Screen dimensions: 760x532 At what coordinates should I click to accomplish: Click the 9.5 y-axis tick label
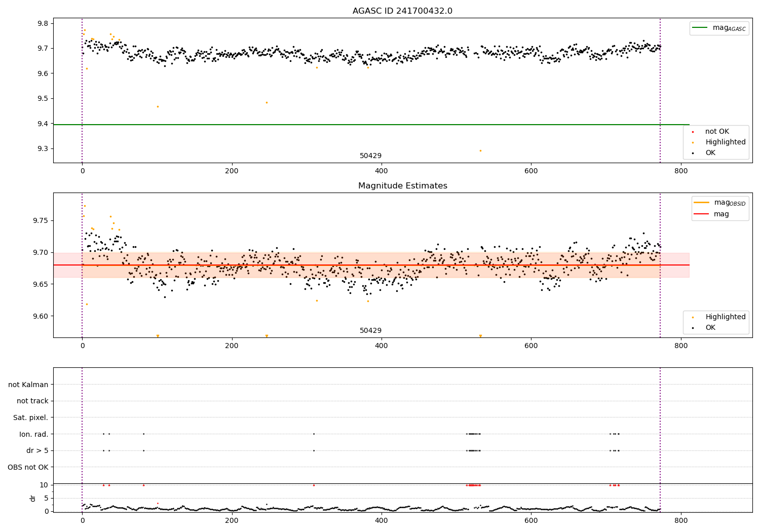click(x=43, y=99)
